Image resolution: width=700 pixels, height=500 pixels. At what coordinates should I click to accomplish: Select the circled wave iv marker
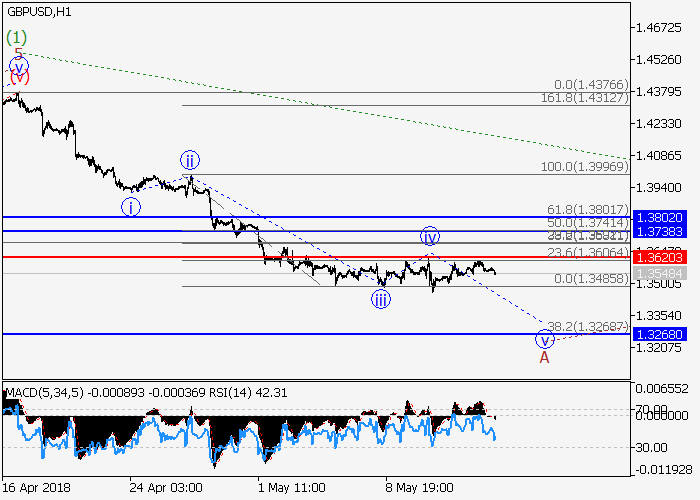click(429, 237)
